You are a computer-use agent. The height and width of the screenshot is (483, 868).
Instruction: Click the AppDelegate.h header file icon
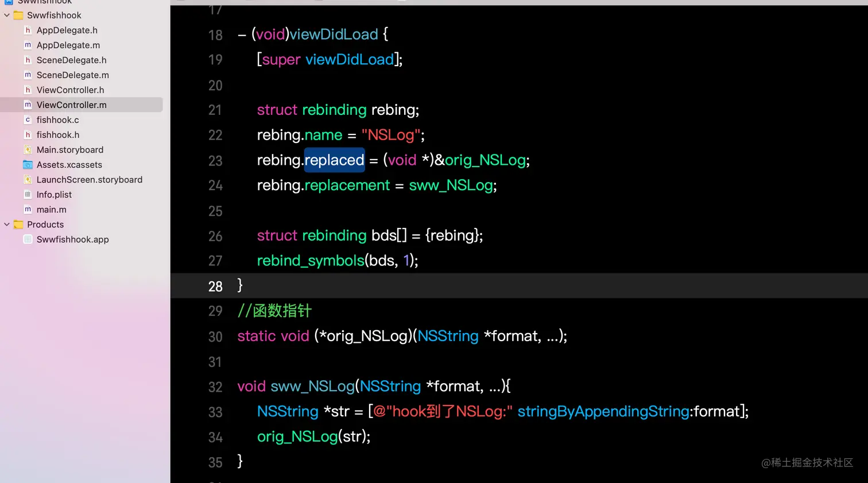click(x=28, y=30)
